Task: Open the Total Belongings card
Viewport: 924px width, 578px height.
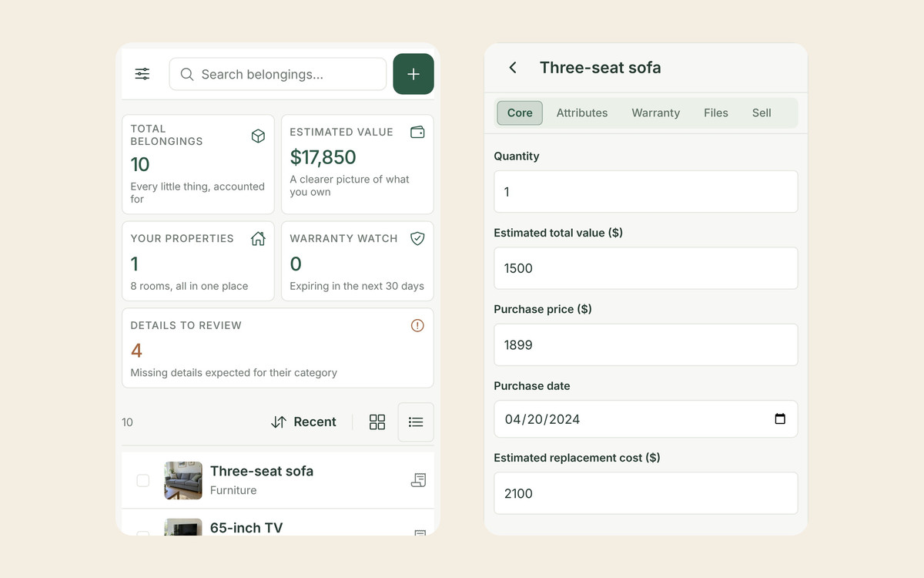Action: pos(198,164)
